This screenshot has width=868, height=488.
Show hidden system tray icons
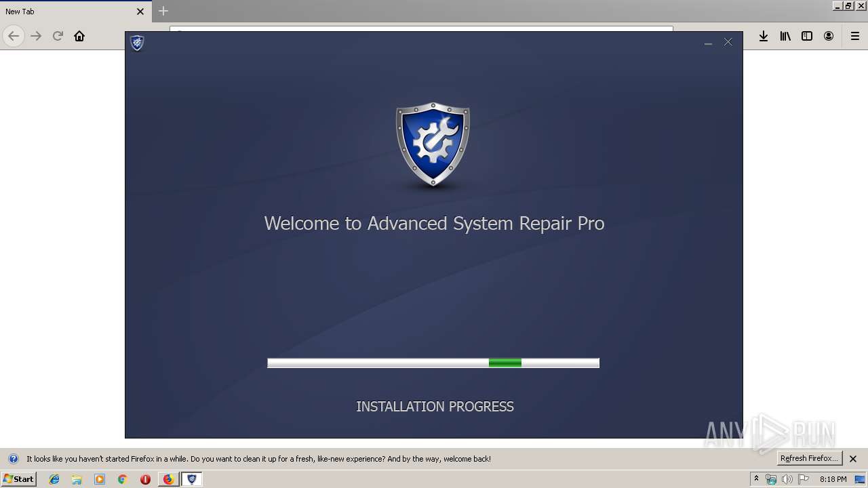757,479
